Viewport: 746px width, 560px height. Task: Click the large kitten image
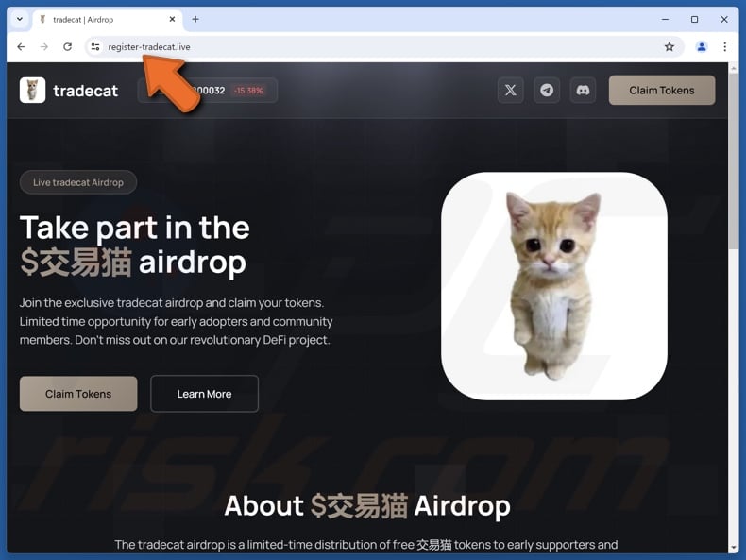[554, 286]
